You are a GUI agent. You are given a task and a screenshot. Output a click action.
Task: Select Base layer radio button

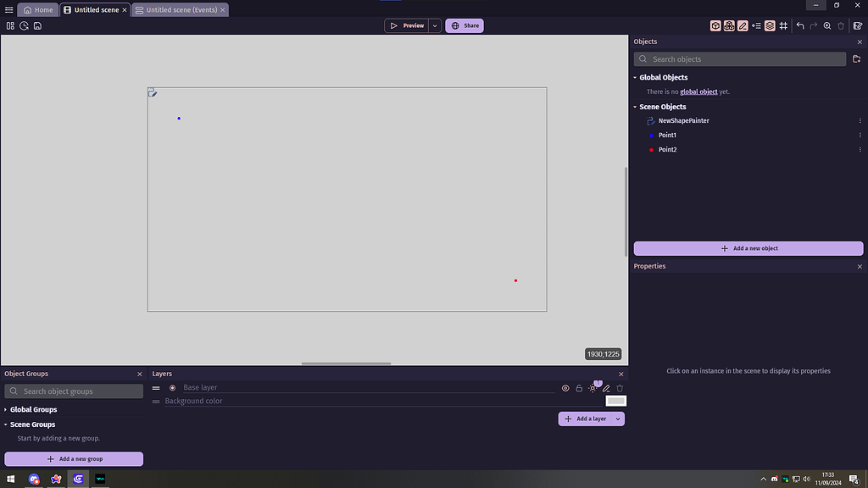[173, 388]
